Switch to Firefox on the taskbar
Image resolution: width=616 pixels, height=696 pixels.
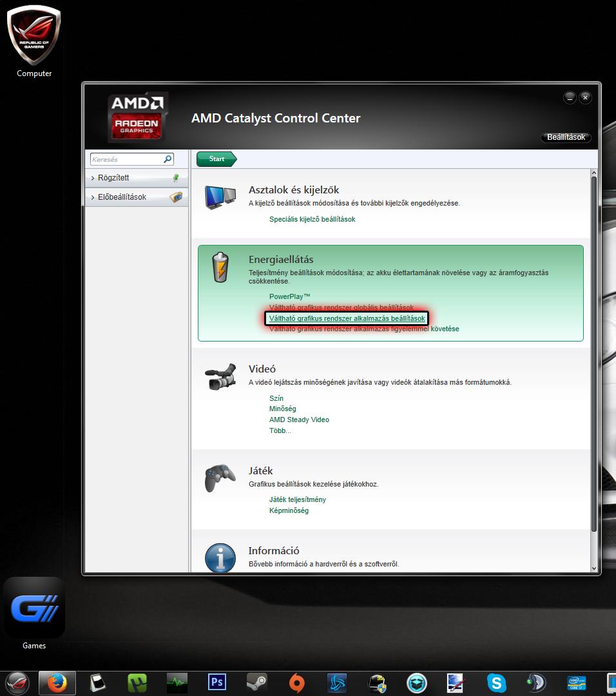(x=57, y=682)
